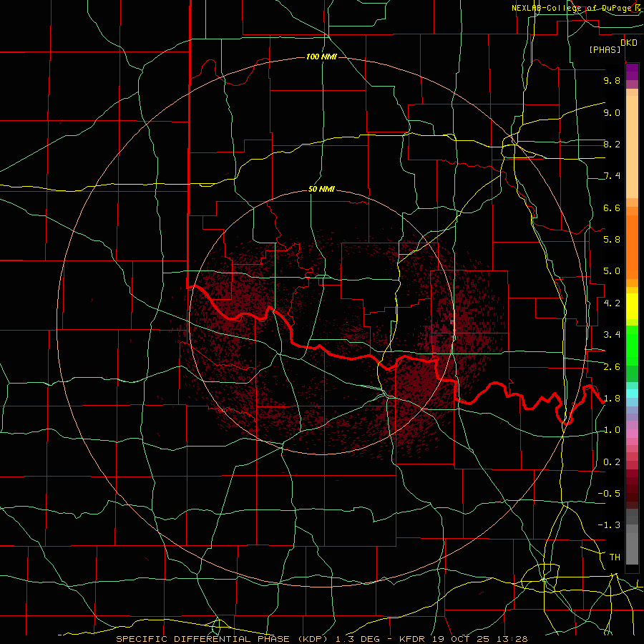Click the (KDP) product code in caption

pos(314,639)
